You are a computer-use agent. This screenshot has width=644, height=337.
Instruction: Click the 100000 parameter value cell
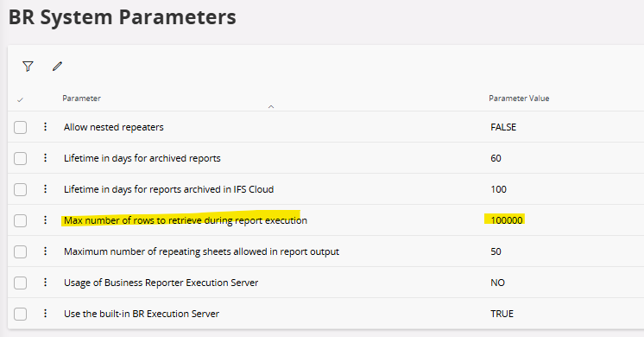tap(507, 220)
